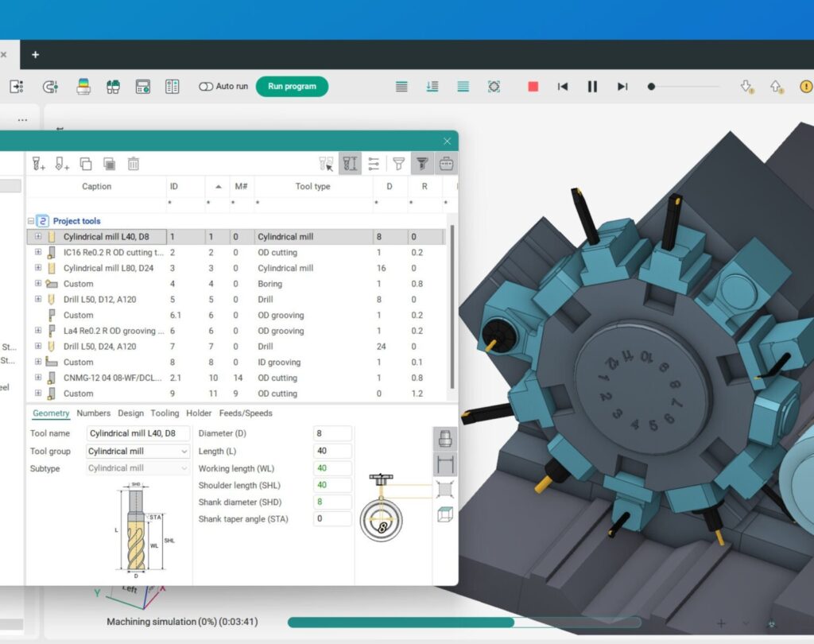Adjust the simulation speed slider
814x644 pixels.
click(x=652, y=87)
